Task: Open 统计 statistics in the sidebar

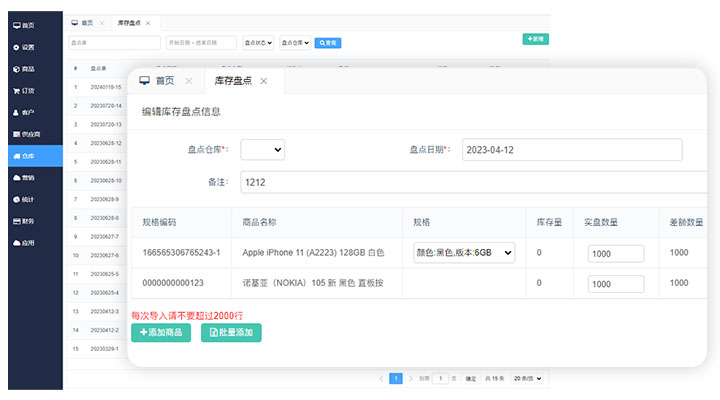Action: tap(28, 199)
